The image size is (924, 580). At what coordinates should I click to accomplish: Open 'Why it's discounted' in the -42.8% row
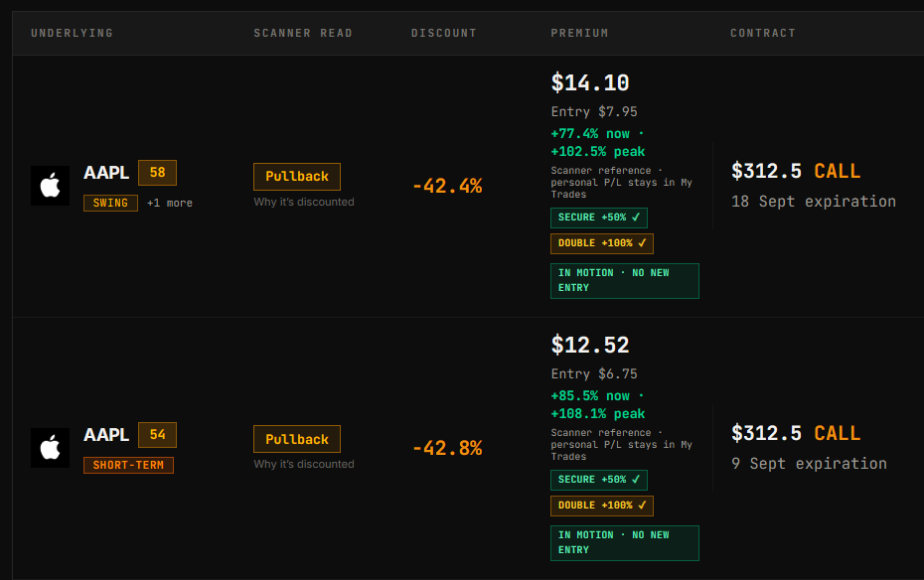pyautogui.click(x=304, y=464)
